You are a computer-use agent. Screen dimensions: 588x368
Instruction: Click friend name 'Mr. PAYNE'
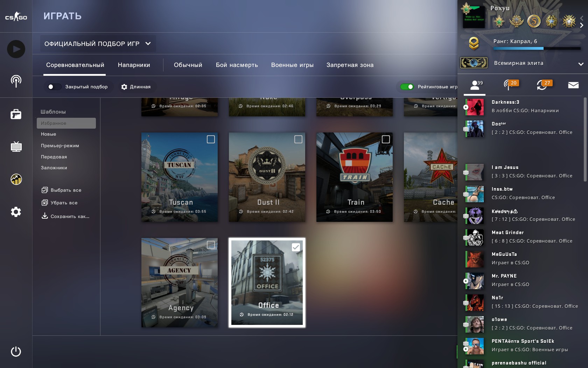click(x=504, y=276)
